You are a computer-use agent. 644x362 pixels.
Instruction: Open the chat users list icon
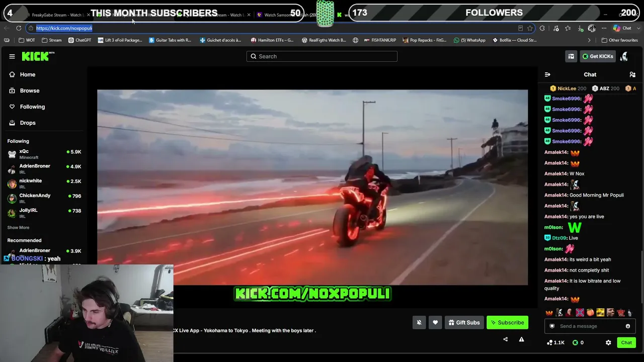click(x=632, y=74)
